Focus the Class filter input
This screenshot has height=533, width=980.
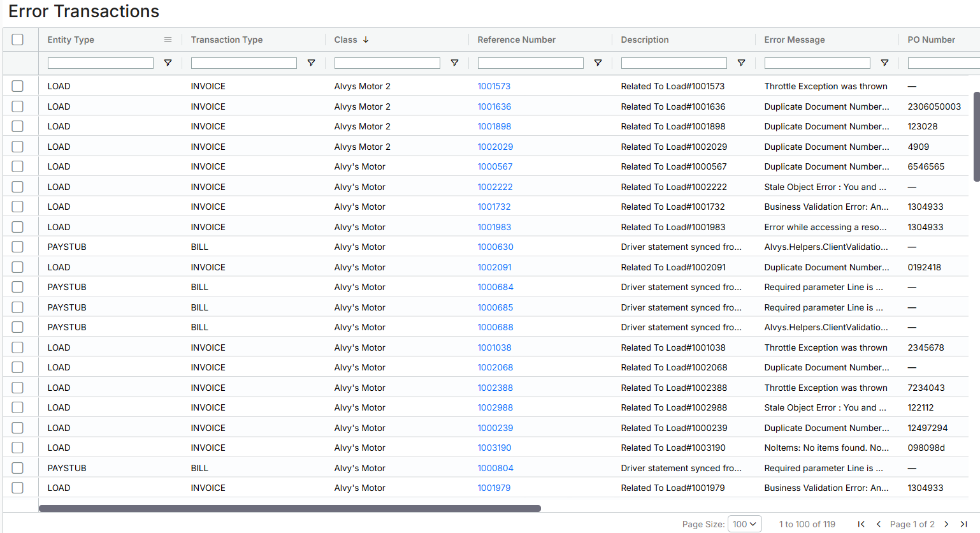pyautogui.click(x=387, y=63)
